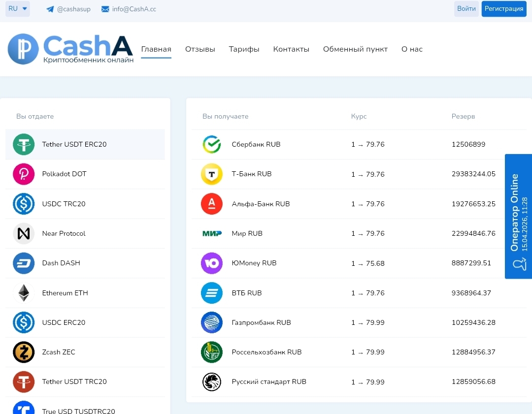Choose the Near Protocol icon
This screenshot has height=414, width=532.
(x=24, y=233)
